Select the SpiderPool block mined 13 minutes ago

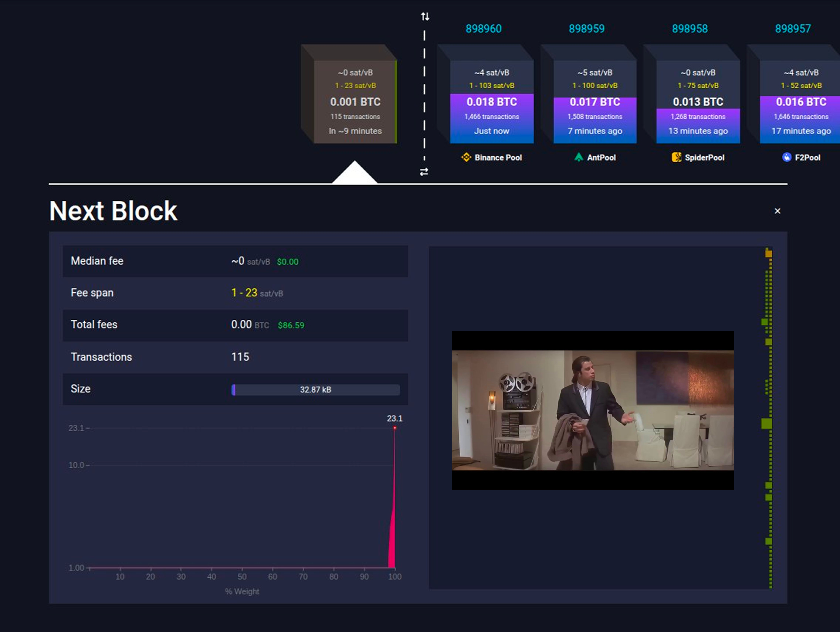pyautogui.click(x=692, y=94)
